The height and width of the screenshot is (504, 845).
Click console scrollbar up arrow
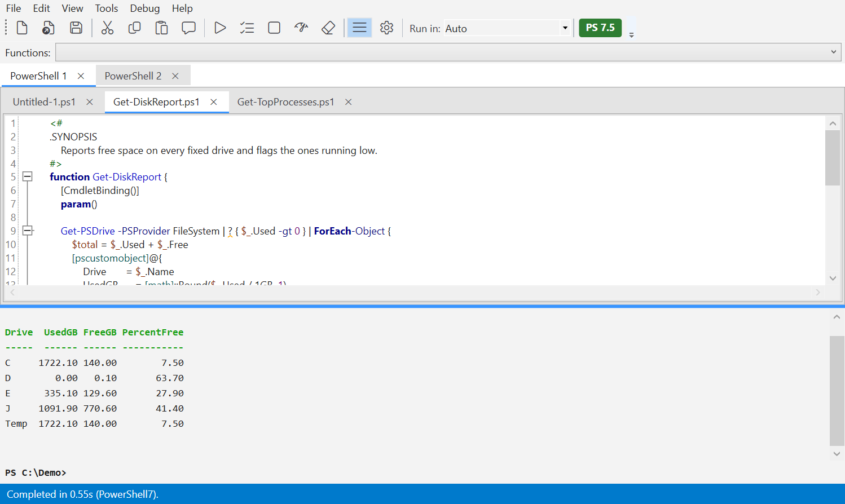coord(837,317)
